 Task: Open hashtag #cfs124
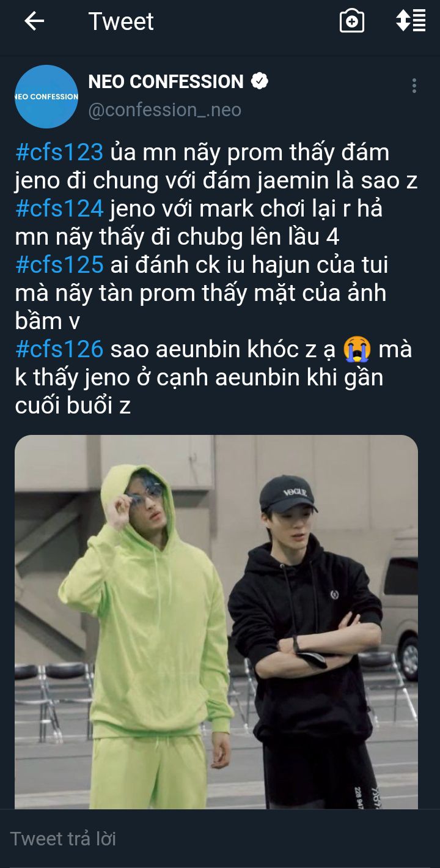[x=59, y=209]
